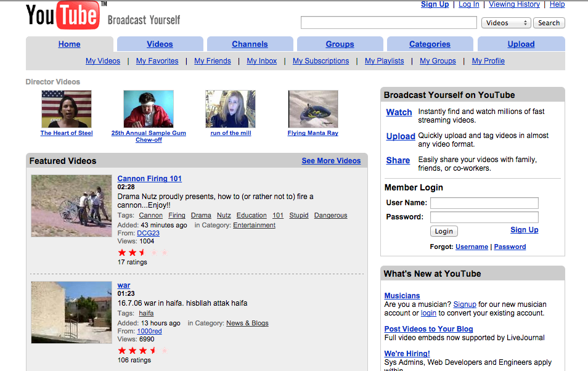Click Flying Manta Ray title link
The height and width of the screenshot is (371, 588).
[312, 132]
